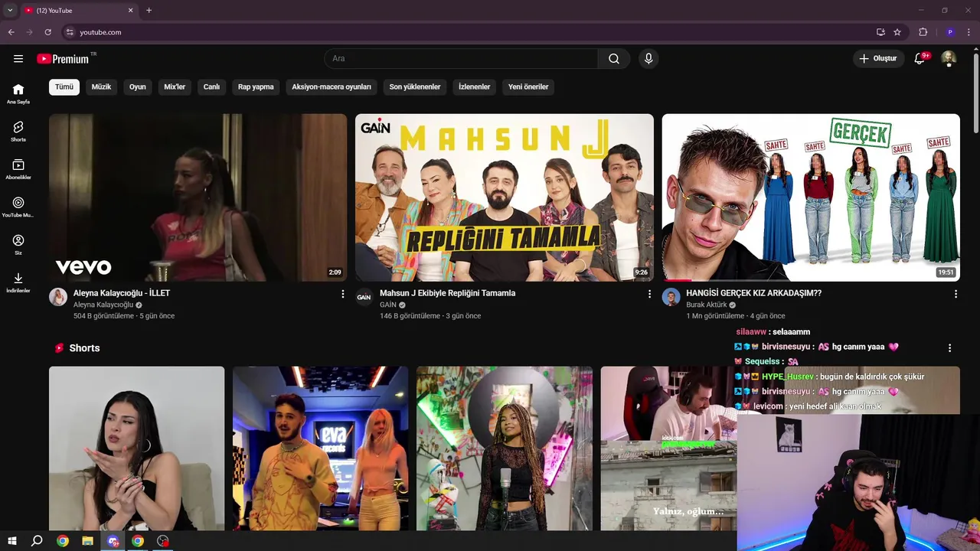Select Son yüklenenler filter chip
The width and height of the screenshot is (980, 551).
[x=415, y=87]
